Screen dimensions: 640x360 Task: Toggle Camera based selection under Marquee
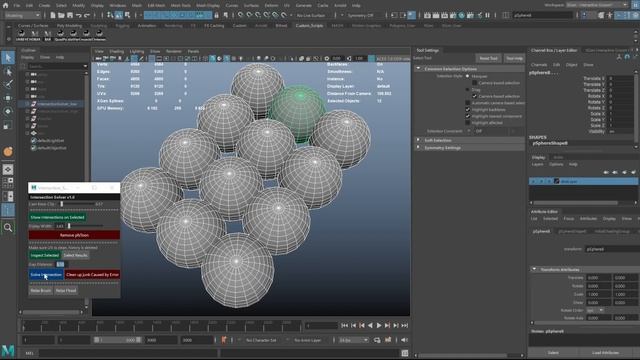coord(474,83)
